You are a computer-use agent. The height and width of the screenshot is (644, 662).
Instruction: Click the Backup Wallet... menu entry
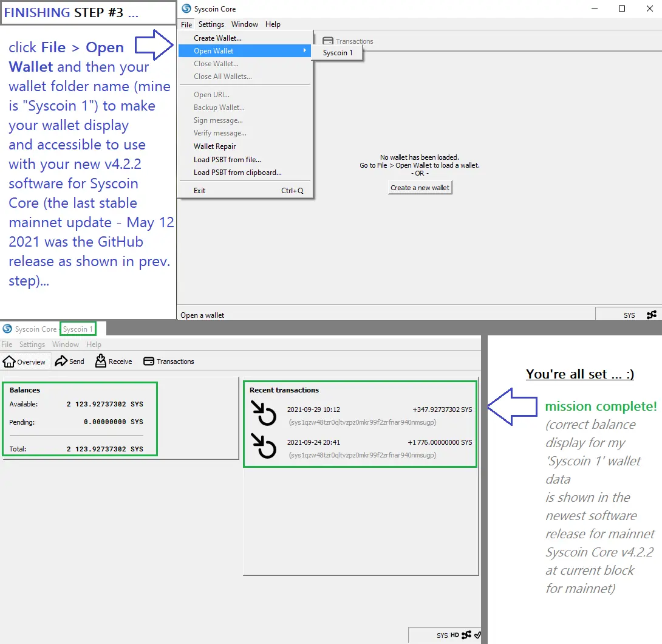(245, 108)
